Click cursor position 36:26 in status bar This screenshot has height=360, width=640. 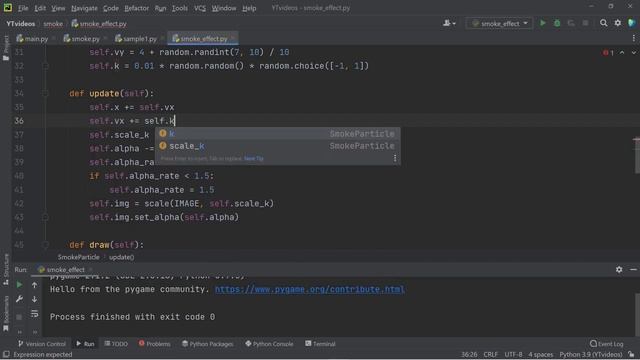click(x=469, y=355)
